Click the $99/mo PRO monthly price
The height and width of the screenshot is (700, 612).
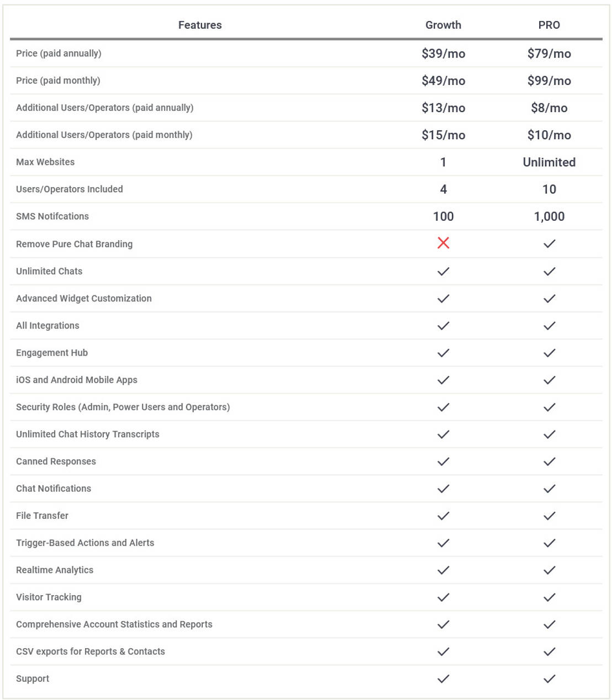[549, 81]
